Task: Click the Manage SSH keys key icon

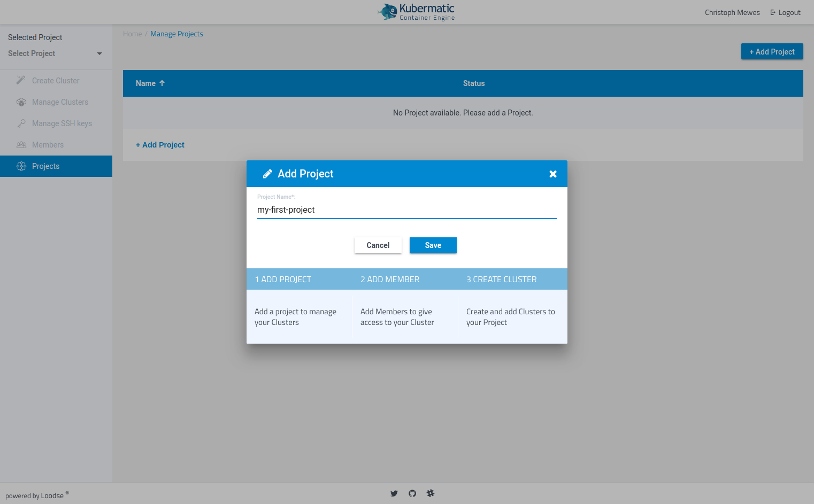Action: 21,123
